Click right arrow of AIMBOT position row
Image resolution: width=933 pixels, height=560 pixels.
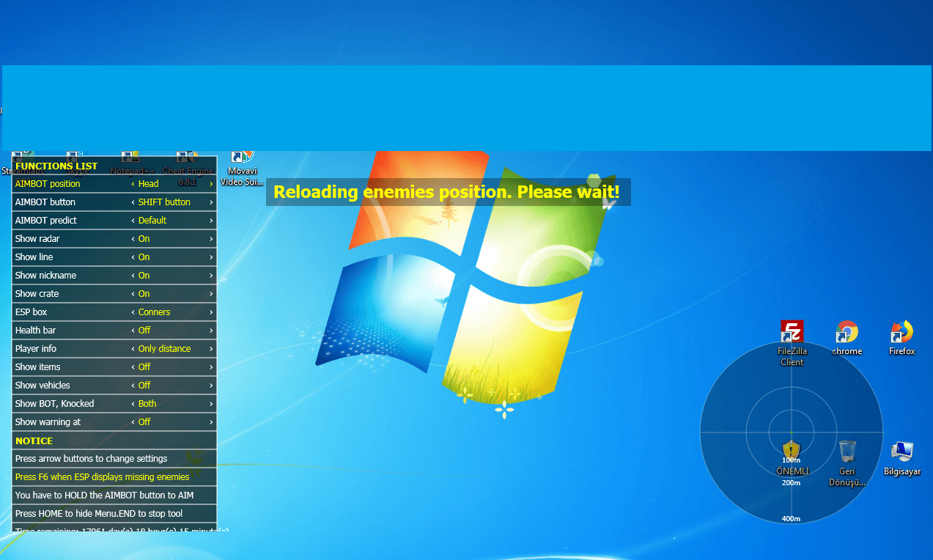pyautogui.click(x=211, y=184)
